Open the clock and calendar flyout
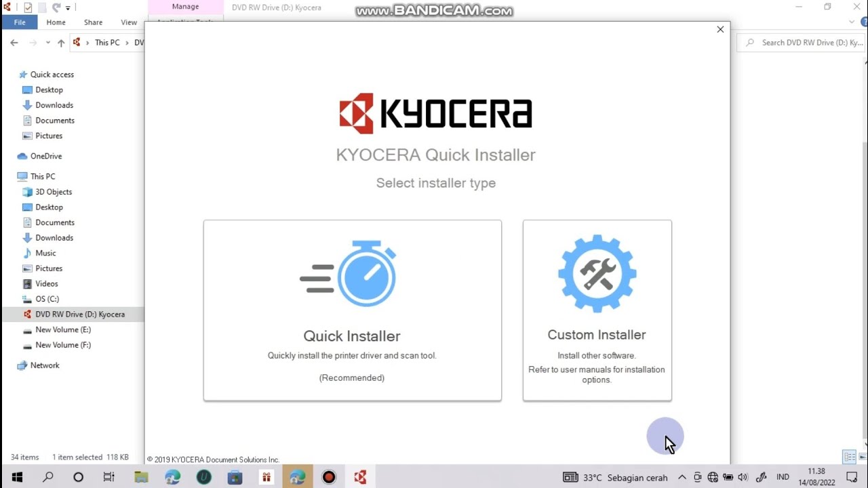Screen dimensions: 868x488 tap(816, 477)
